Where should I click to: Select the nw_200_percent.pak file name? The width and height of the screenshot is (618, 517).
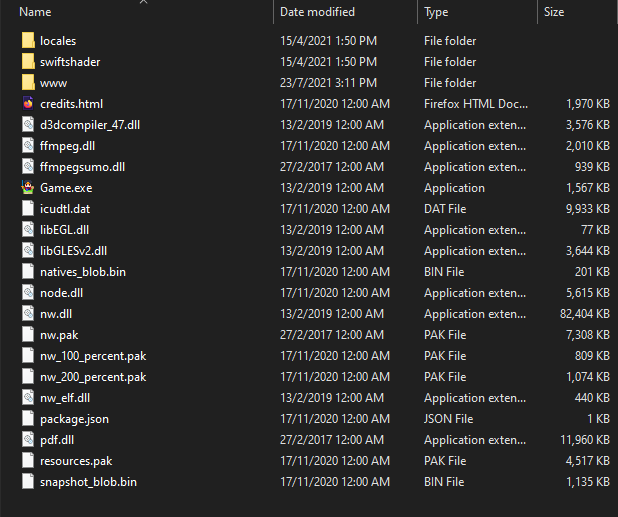pyautogui.click(x=93, y=377)
